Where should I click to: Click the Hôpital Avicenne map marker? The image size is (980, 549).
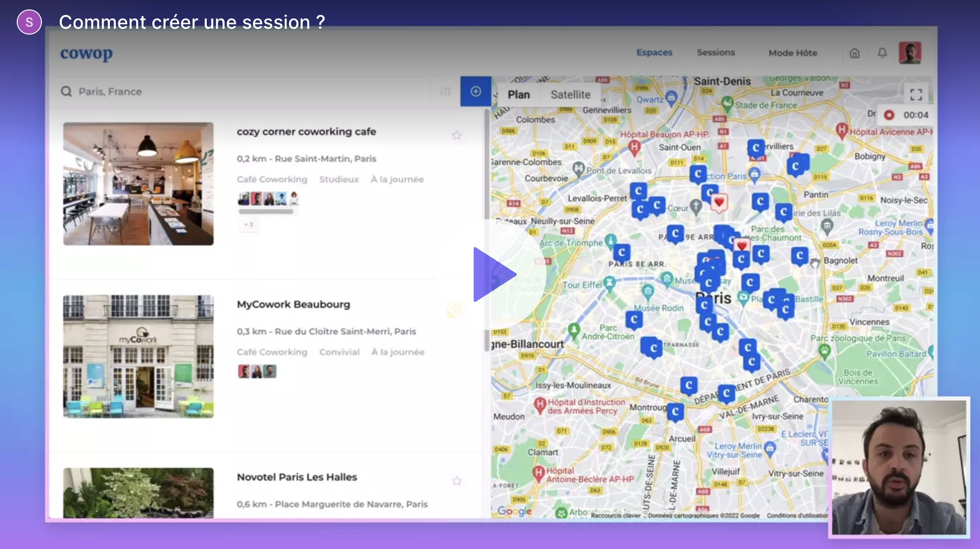[x=841, y=129]
